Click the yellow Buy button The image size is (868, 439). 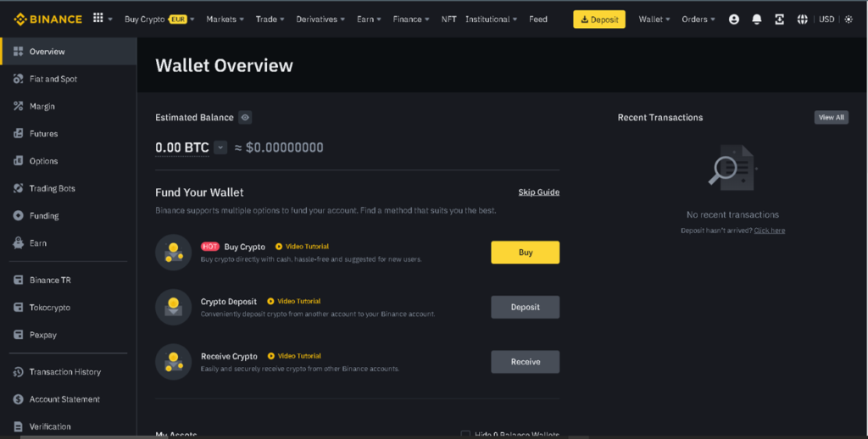point(525,253)
